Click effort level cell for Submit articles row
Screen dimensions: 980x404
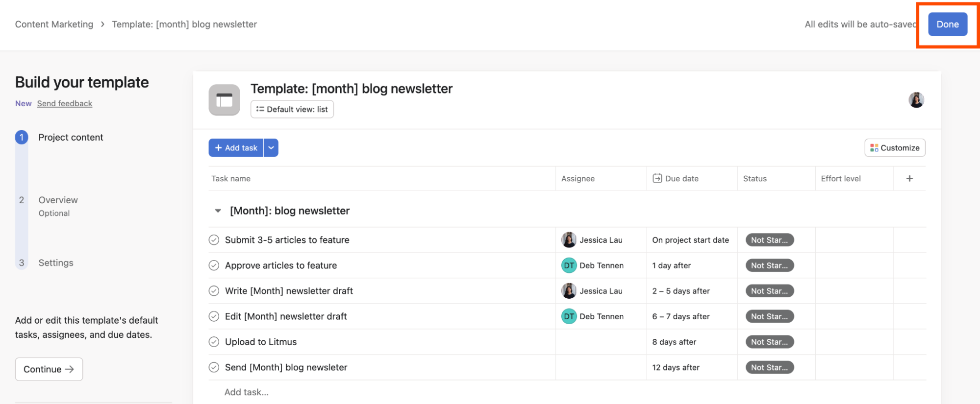pos(854,240)
